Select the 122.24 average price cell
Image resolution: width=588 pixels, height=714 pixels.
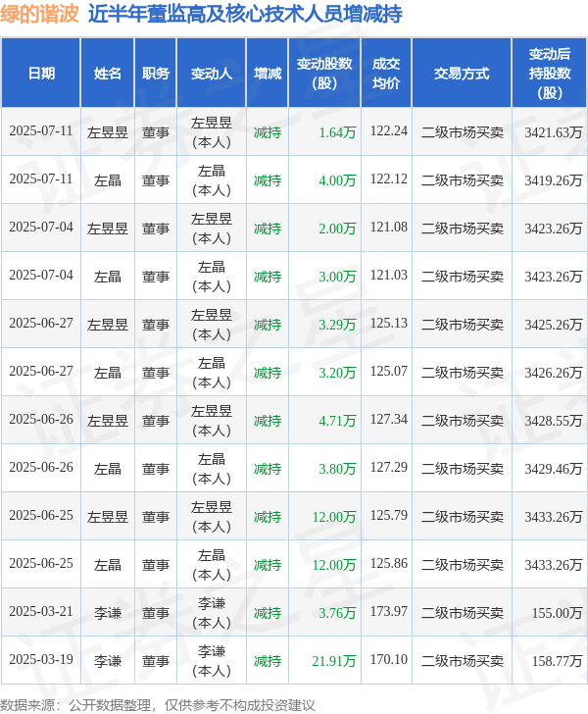(x=389, y=131)
